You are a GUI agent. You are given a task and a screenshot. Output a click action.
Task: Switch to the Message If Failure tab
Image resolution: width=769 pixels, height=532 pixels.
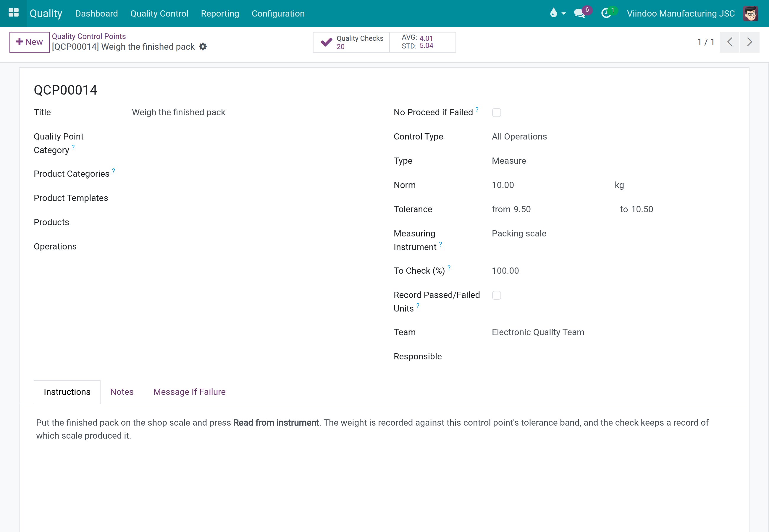click(189, 392)
